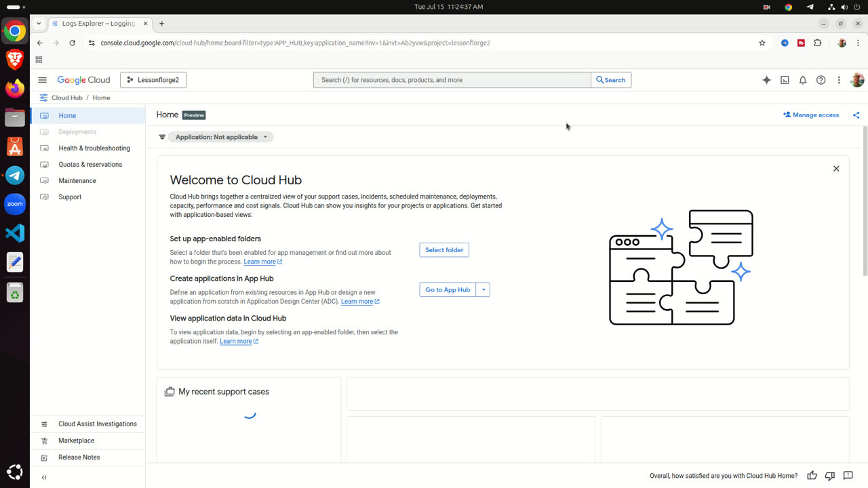
Task: Open Quotas & reservations in the sidebar
Action: [87, 165]
